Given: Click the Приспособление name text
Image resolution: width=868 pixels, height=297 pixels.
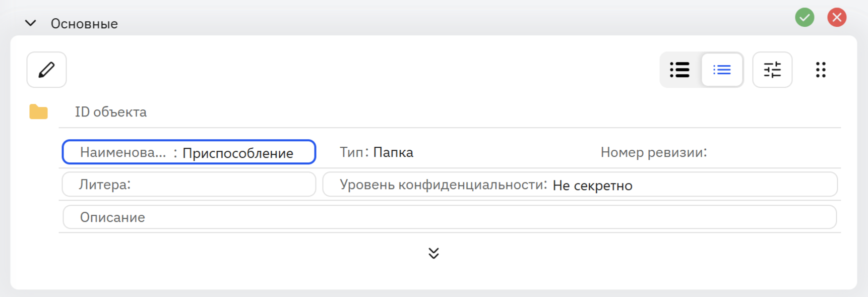Looking at the screenshot, I should tap(238, 153).
